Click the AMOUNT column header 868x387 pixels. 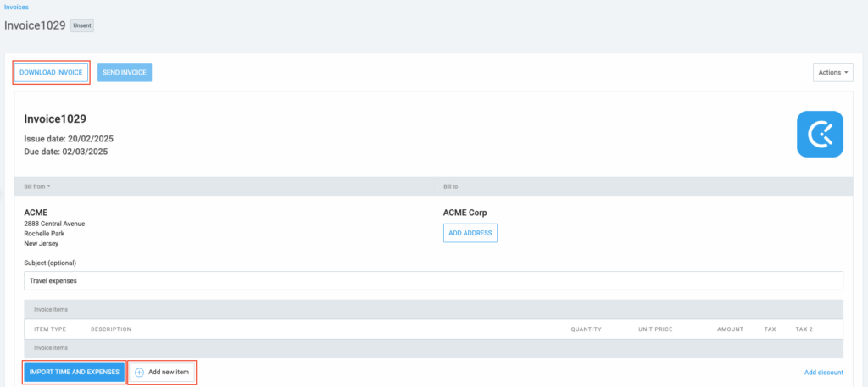tap(730, 329)
